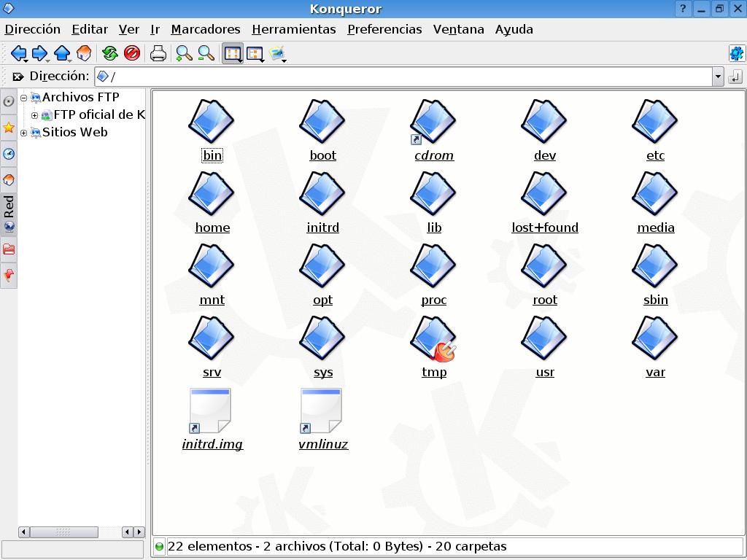Reload the current directory view
The image size is (747, 560).
[x=110, y=53]
